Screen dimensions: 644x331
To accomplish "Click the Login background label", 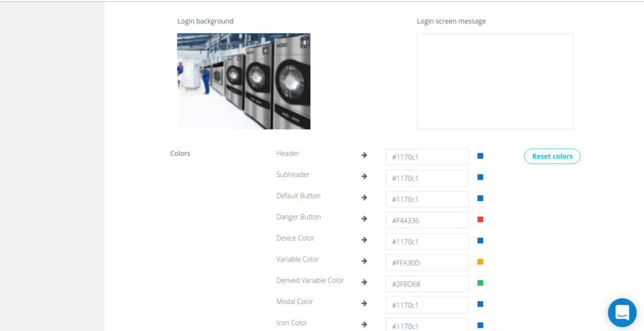I will [206, 21].
